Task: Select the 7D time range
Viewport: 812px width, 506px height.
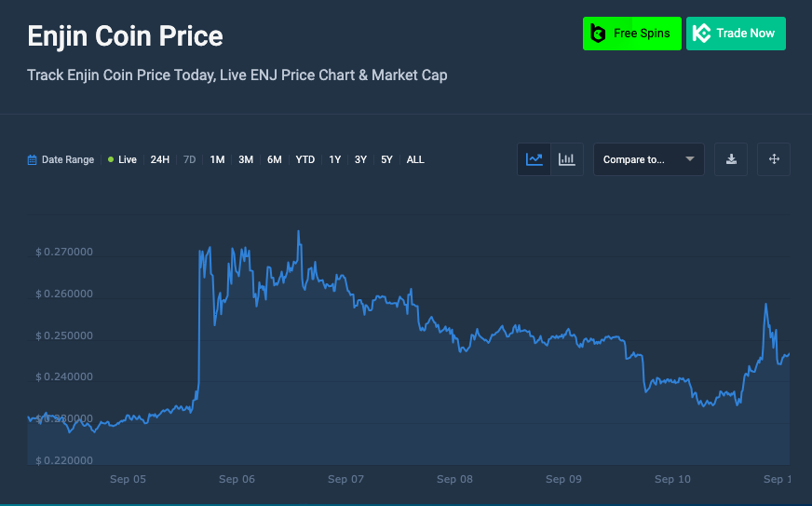Action: [189, 160]
